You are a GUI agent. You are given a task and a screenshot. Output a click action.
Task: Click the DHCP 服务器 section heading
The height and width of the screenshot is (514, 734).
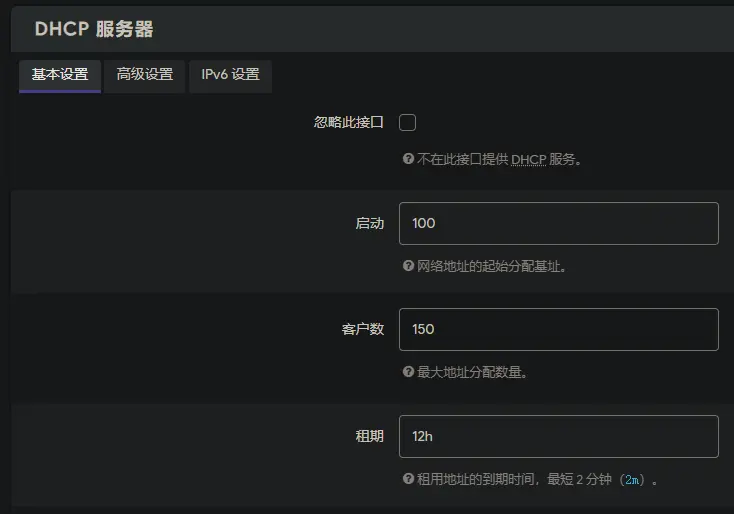94,29
